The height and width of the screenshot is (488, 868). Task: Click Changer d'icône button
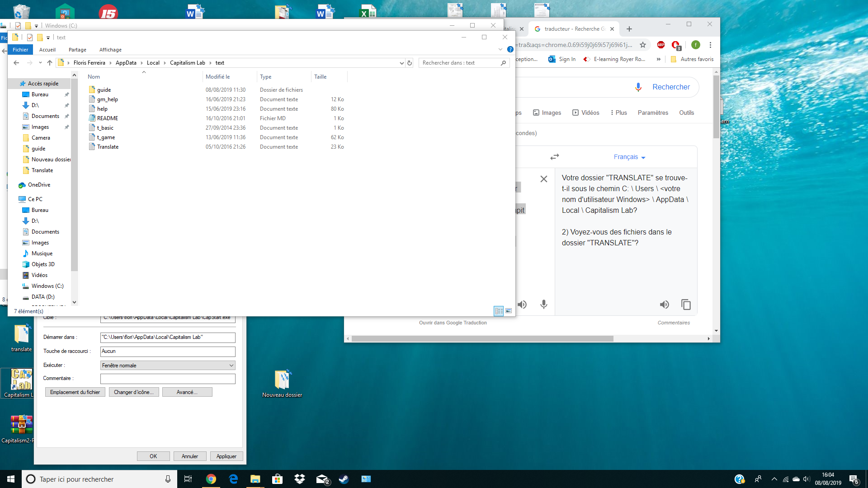click(134, 392)
